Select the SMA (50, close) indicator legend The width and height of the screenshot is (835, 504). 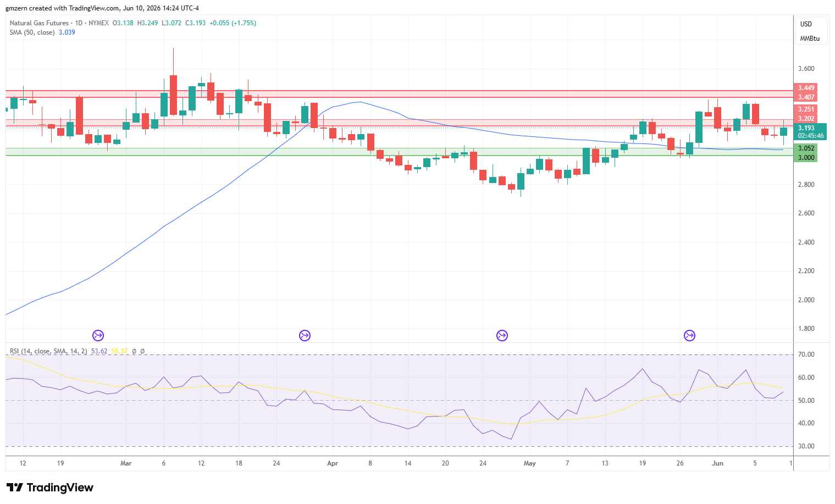[32, 32]
